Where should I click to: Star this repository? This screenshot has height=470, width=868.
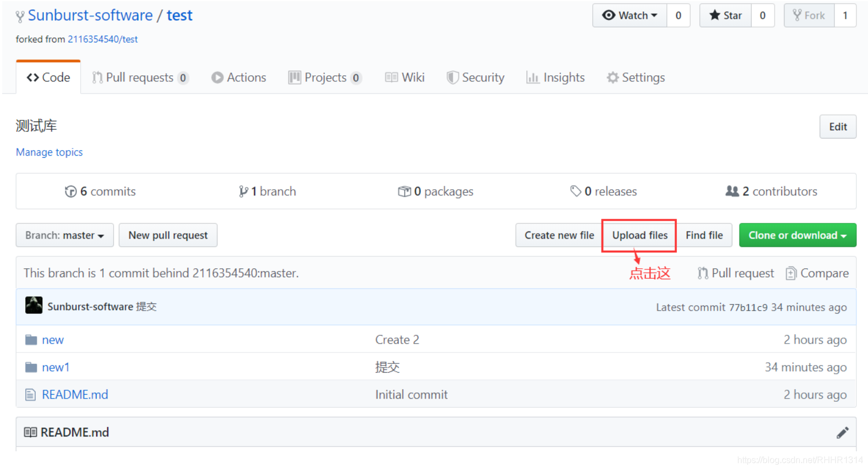tap(725, 15)
